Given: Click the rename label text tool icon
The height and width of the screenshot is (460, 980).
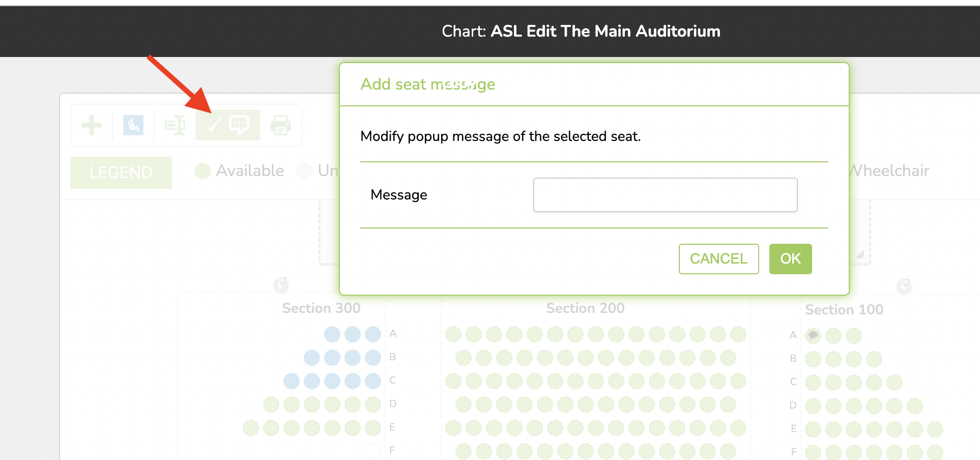Looking at the screenshot, I should coord(175,125).
